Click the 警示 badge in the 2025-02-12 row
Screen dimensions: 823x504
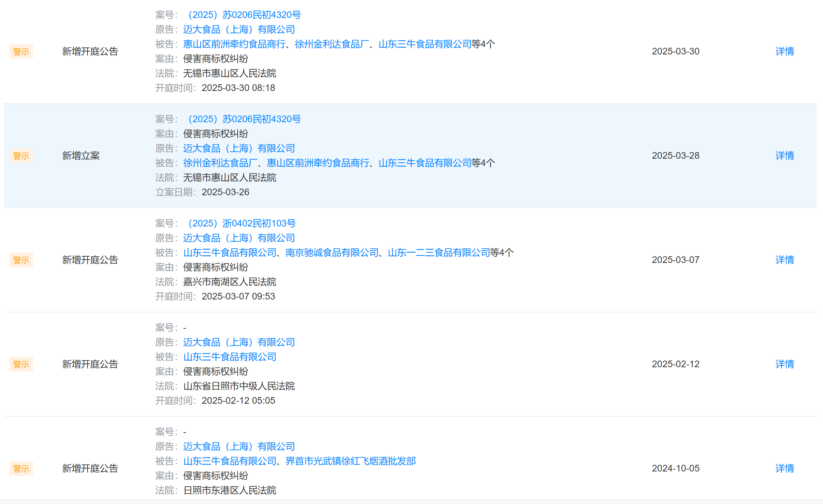(21, 364)
